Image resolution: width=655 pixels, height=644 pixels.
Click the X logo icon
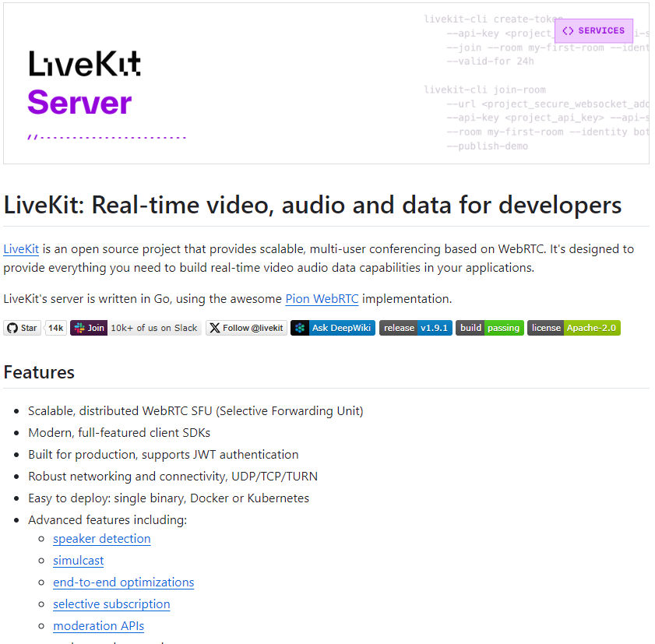pyautogui.click(x=215, y=328)
